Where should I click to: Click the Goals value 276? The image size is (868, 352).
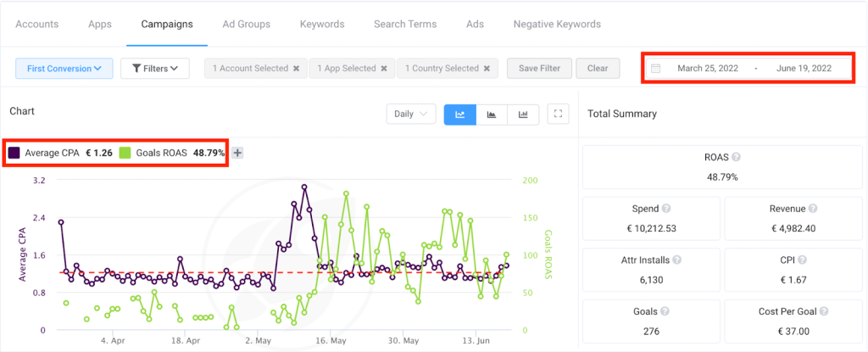click(x=651, y=332)
